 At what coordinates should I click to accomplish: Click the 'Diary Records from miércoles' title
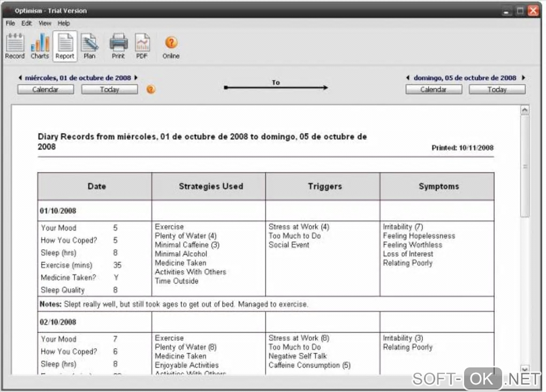(x=202, y=141)
